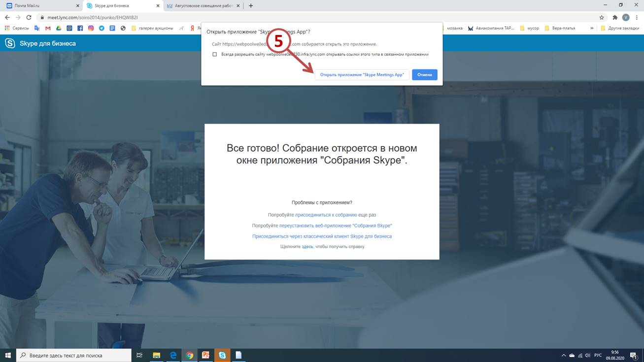Open the Chrome three-dot menu

(637, 17)
